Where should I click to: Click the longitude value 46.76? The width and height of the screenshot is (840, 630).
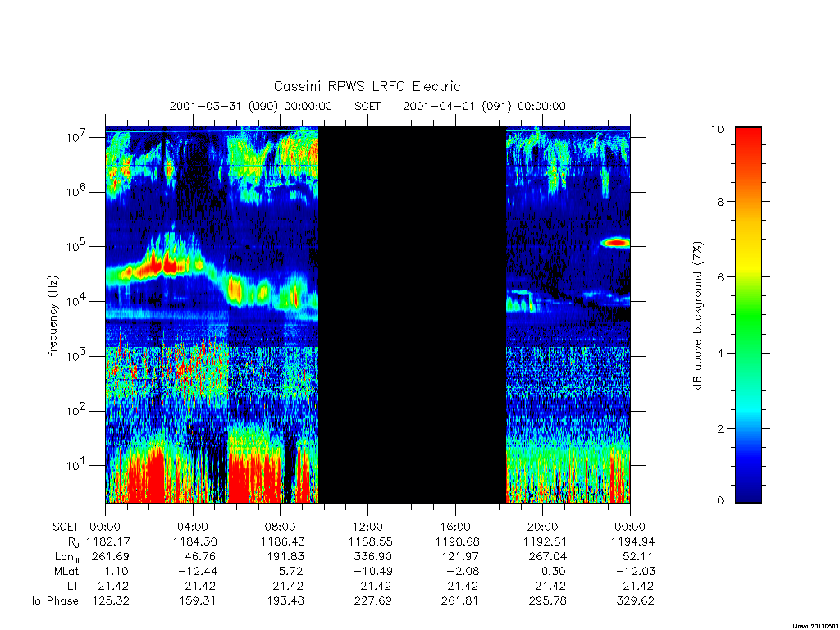(x=201, y=557)
